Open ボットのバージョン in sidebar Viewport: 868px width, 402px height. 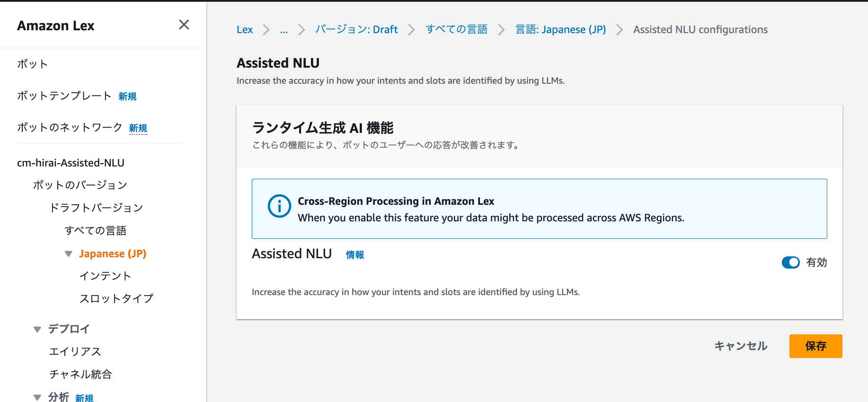[80, 185]
